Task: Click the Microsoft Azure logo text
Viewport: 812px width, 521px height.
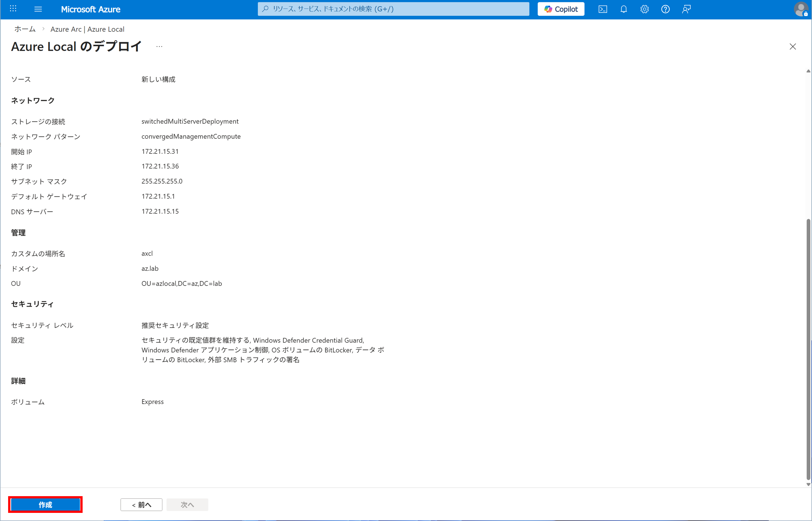Action: [x=90, y=9]
